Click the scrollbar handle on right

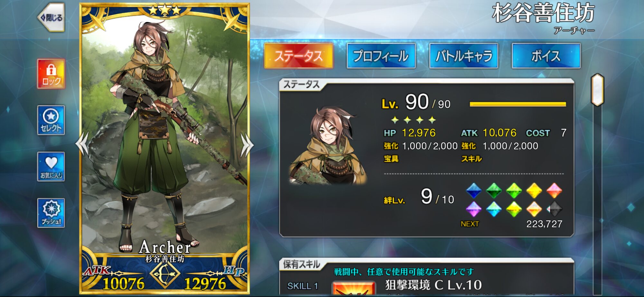point(597,90)
